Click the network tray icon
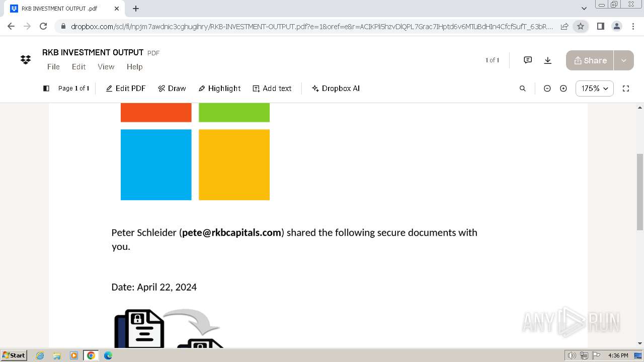 [x=584, y=355]
